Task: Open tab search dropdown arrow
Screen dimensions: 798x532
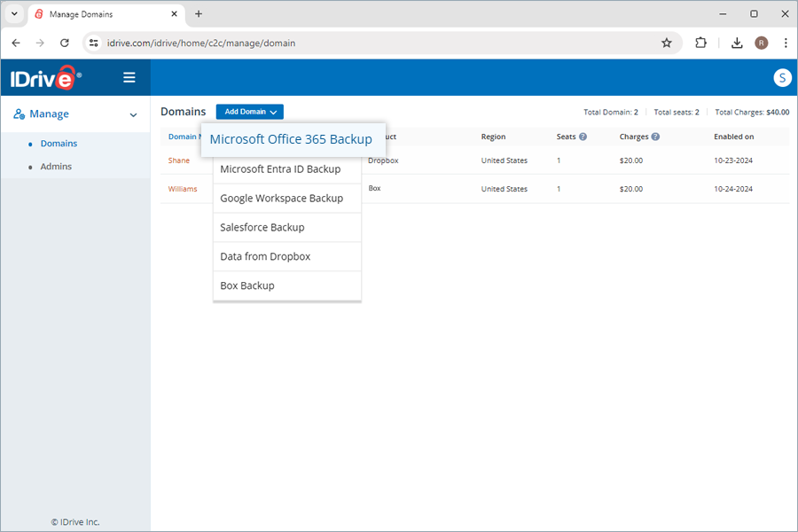Action: (14, 14)
